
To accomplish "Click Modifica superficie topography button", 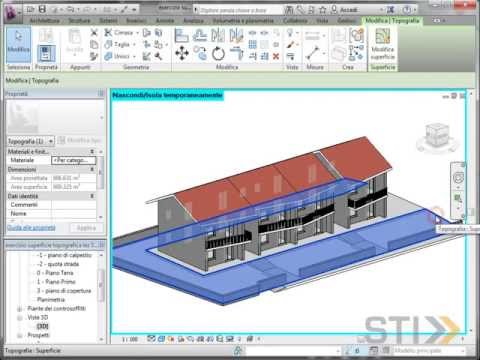I will pyautogui.click(x=383, y=44).
